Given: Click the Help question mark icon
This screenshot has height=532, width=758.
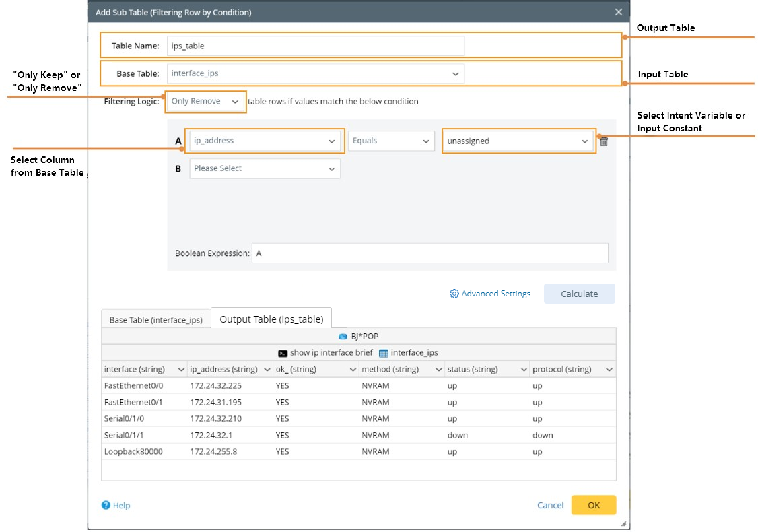Looking at the screenshot, I should point(106,505).
